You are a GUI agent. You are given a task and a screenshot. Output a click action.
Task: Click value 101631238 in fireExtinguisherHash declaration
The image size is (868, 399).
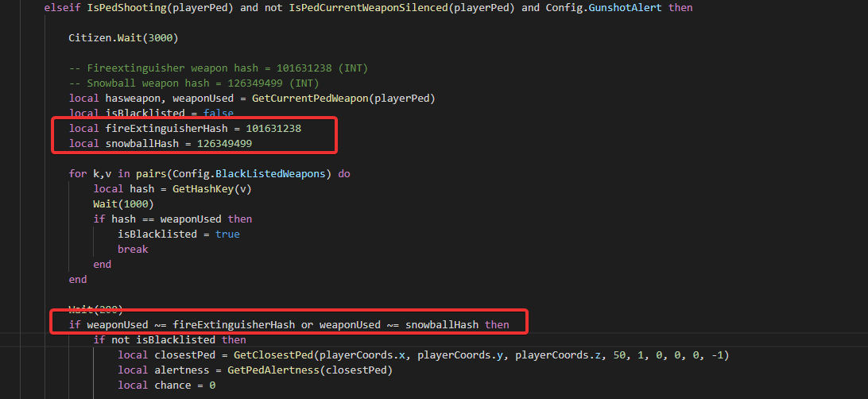click(273, 129)
